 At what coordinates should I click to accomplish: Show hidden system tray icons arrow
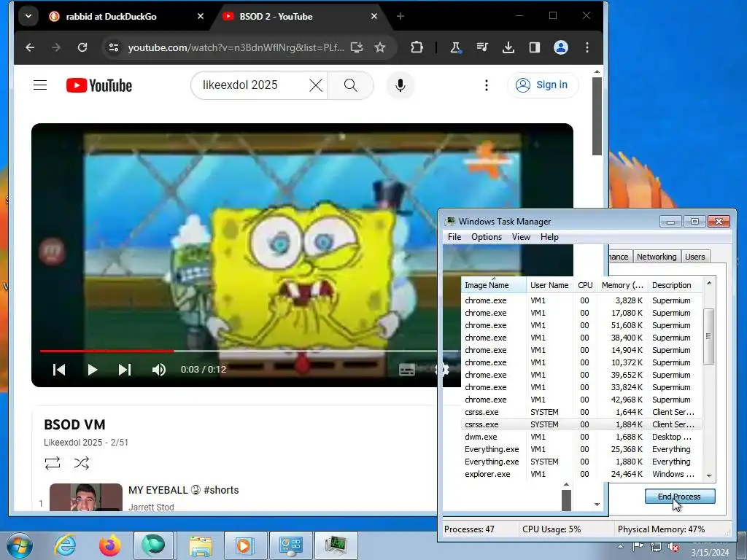point(620,546)
